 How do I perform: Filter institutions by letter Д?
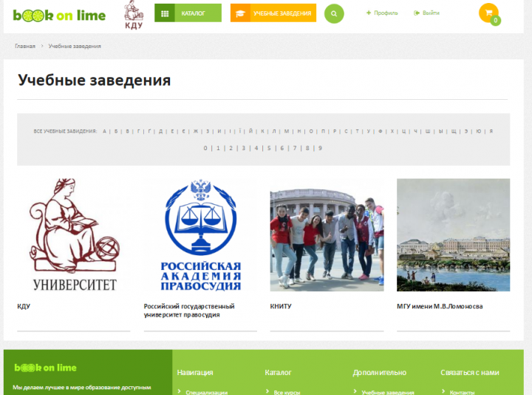[161, 131]
